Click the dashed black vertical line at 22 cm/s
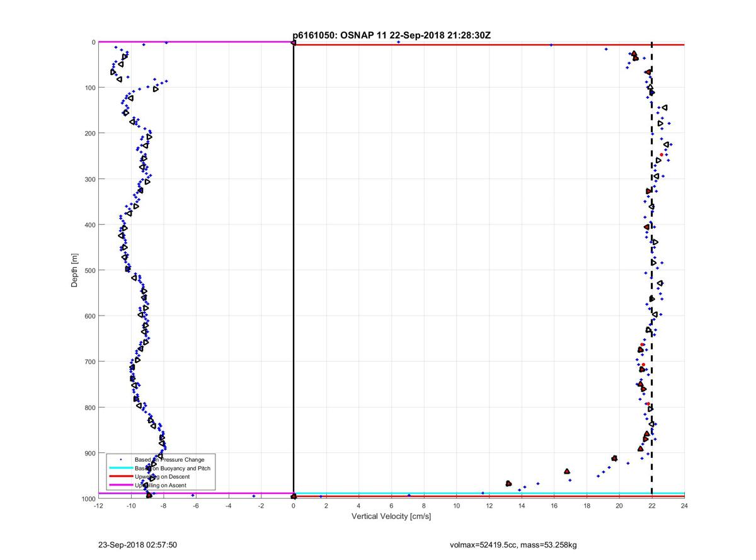756x560 pixels. (x=651, y=271)
